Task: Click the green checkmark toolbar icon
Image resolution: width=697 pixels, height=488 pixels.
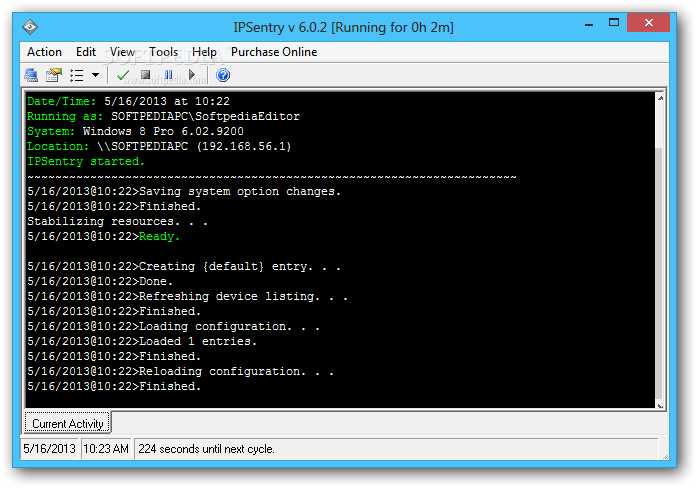Action: pos(123,75)
